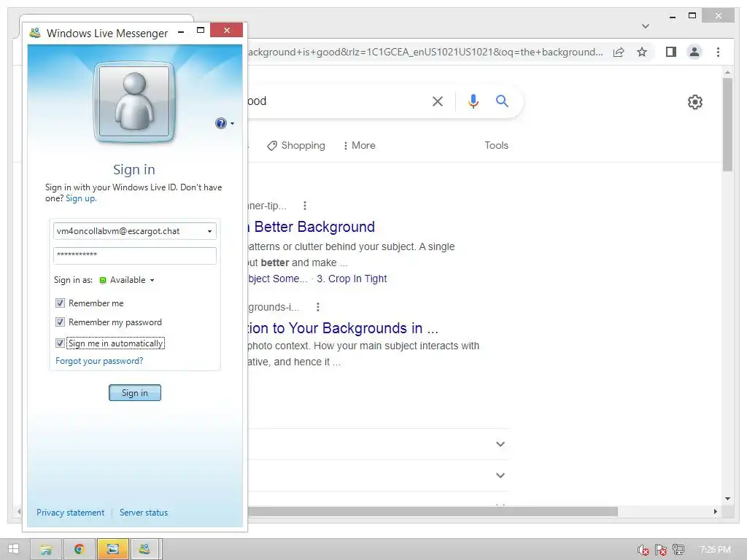Open the Windows Start button

pos(13,549)
